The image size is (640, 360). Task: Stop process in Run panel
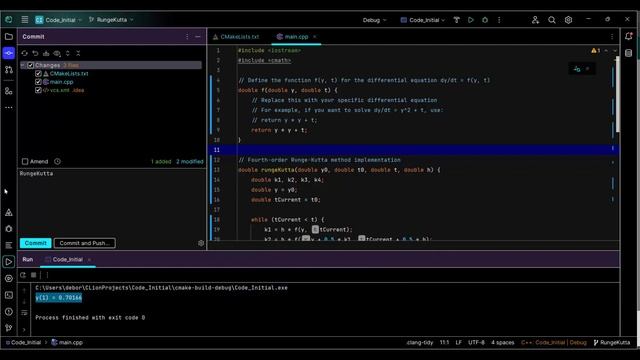(34, 275)
